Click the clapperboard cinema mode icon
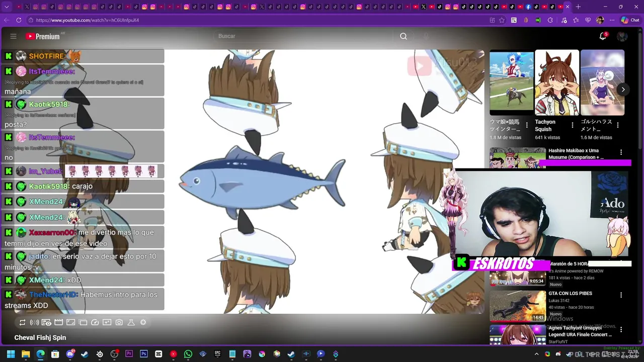This screenshot has width=644, height=362. pos(58,322)
